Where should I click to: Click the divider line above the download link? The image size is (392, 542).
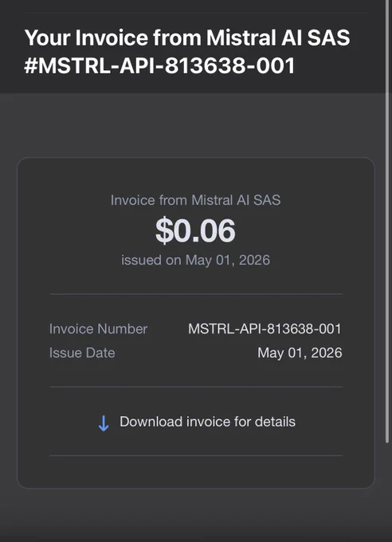pos(196,387)
